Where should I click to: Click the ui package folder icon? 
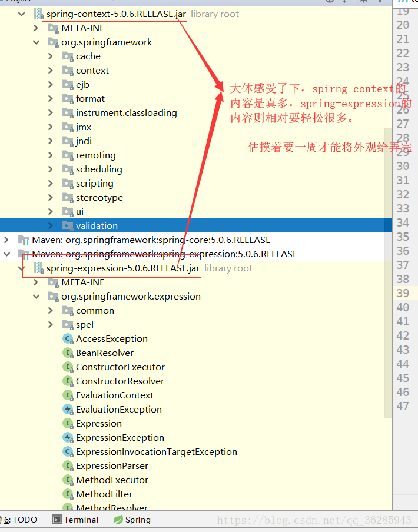(68, 212)
